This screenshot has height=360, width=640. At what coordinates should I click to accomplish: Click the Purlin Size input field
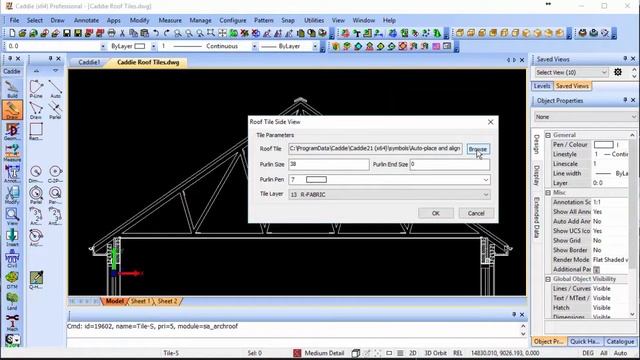point(329,164)
